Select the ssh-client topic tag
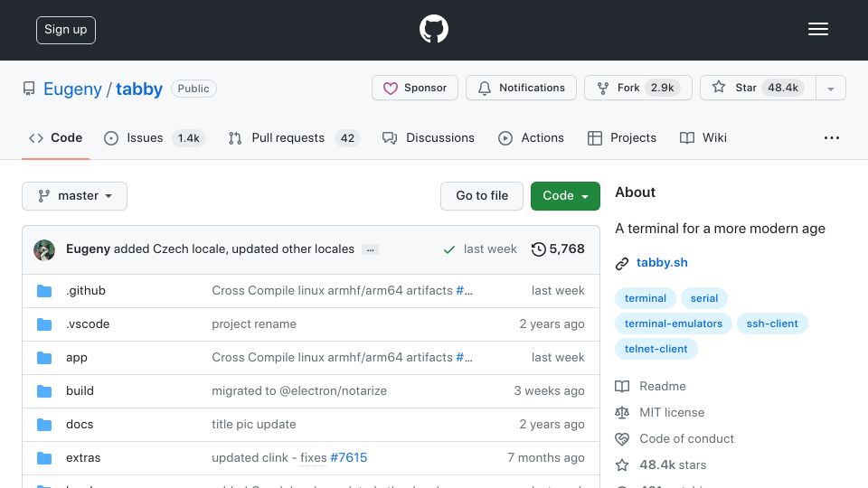This screenshot has width=868, height=488. click(772, 324)
